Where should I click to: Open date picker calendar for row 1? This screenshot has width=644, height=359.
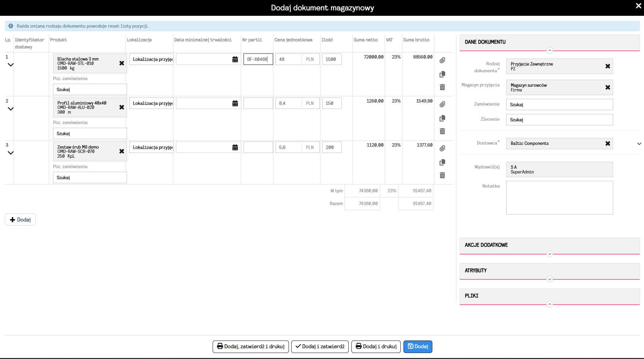[235, 59]
